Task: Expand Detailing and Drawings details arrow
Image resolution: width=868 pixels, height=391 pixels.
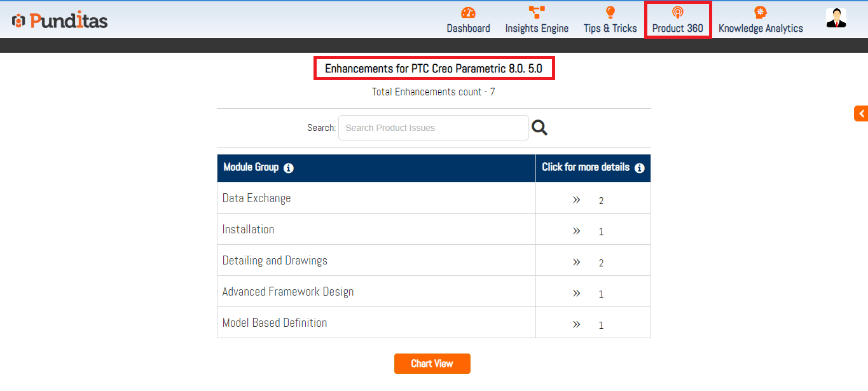Action: pos(576,261)
